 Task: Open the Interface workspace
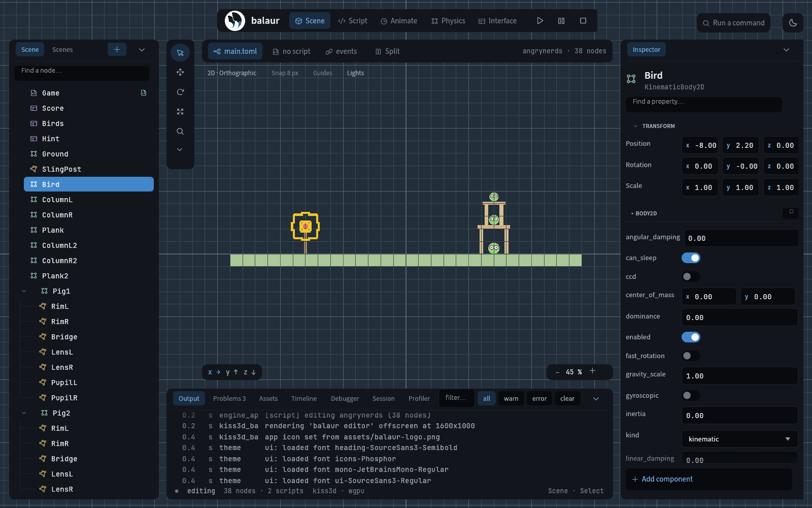point(497,21)
